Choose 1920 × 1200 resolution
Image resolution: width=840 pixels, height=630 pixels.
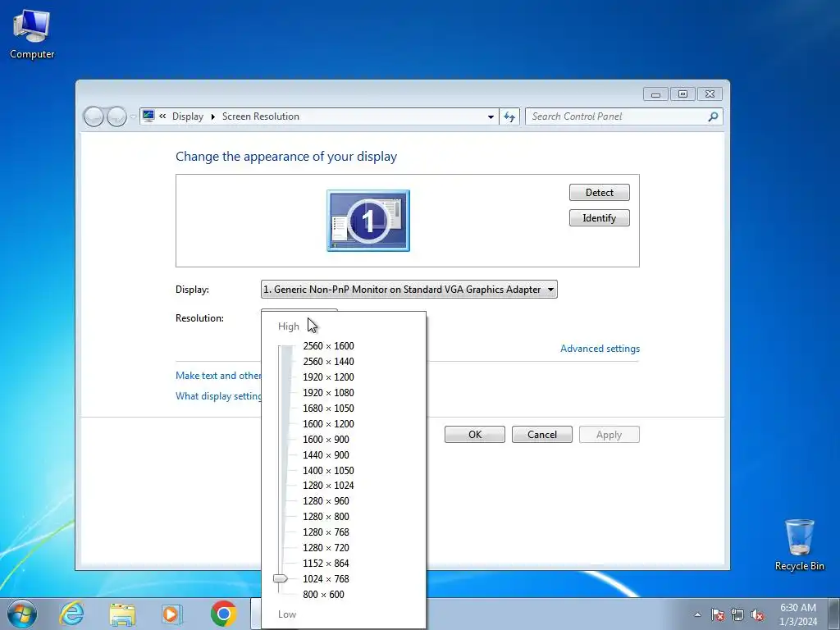pos(328,377)
